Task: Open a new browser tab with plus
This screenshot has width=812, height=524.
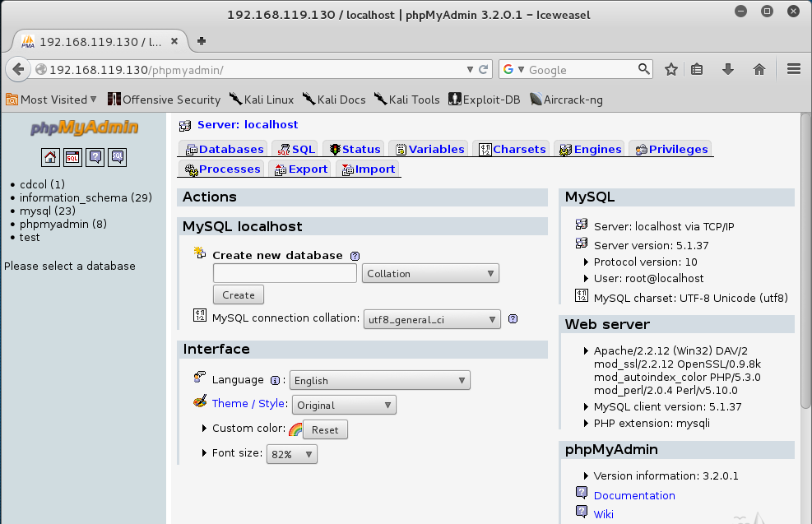Action: pyautogui.click(x=202, y=41)
